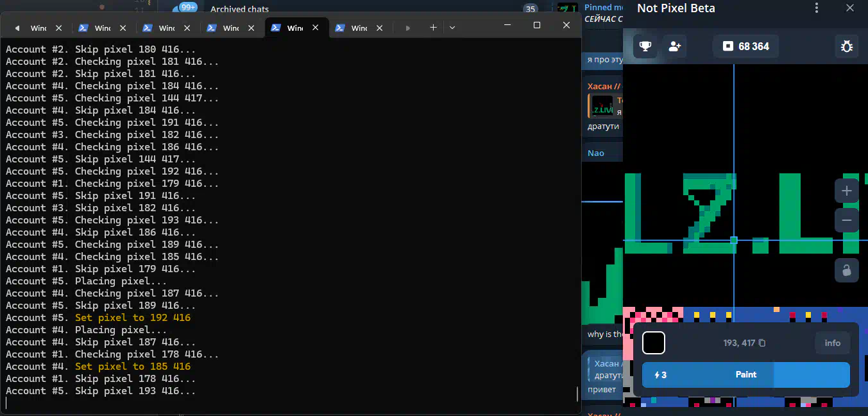
Task: Add a new terminal tab
Action: coord(433,28)
